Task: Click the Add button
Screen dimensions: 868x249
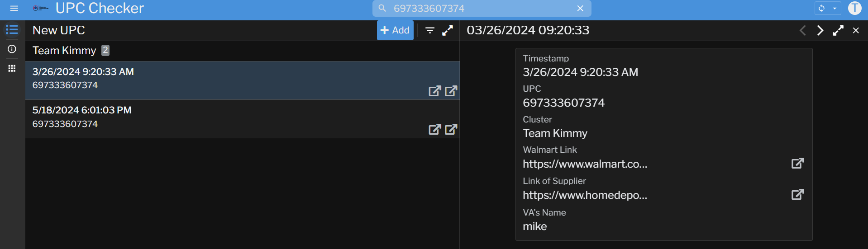Action: point(395,30)
